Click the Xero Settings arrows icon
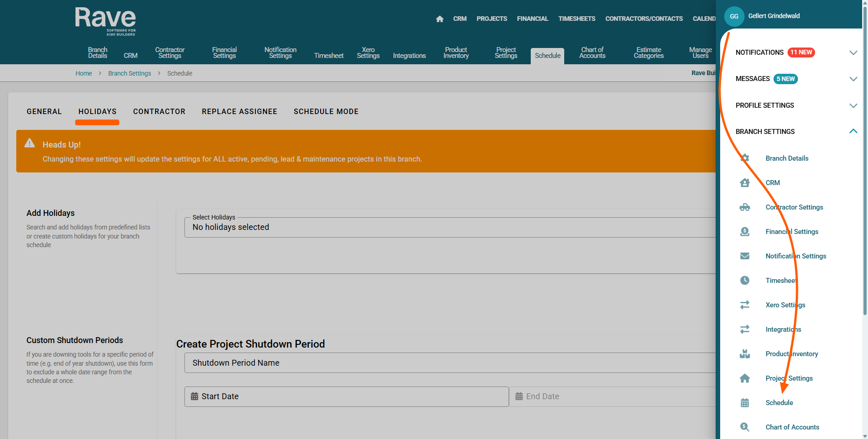The image size is (868, 439). pyautogui.click(x=745, y=305)
